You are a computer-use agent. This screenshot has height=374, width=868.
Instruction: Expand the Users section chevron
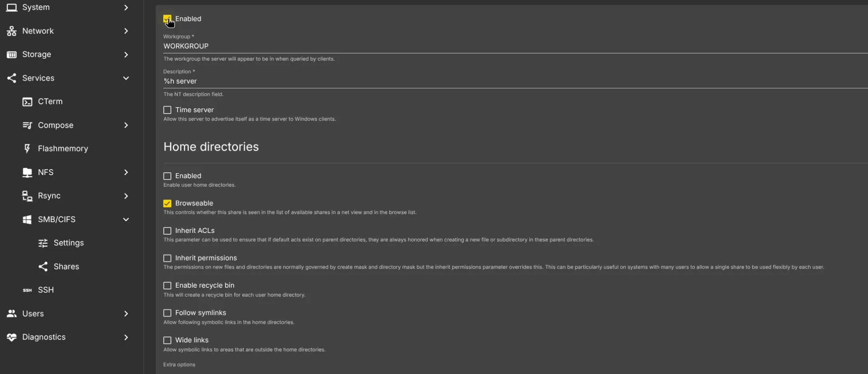pyautogui.click(x=126, y=314)
